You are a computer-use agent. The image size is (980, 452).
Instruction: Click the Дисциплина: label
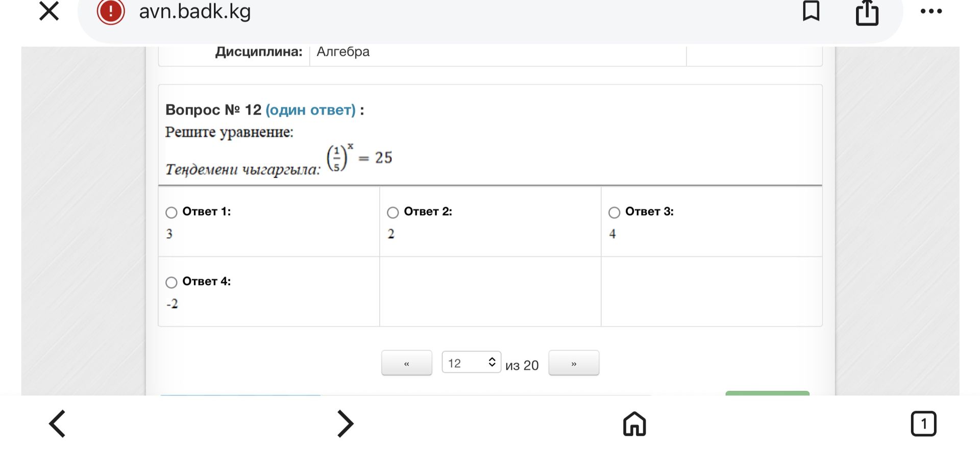pyautogui.click(x=259, y=52)
